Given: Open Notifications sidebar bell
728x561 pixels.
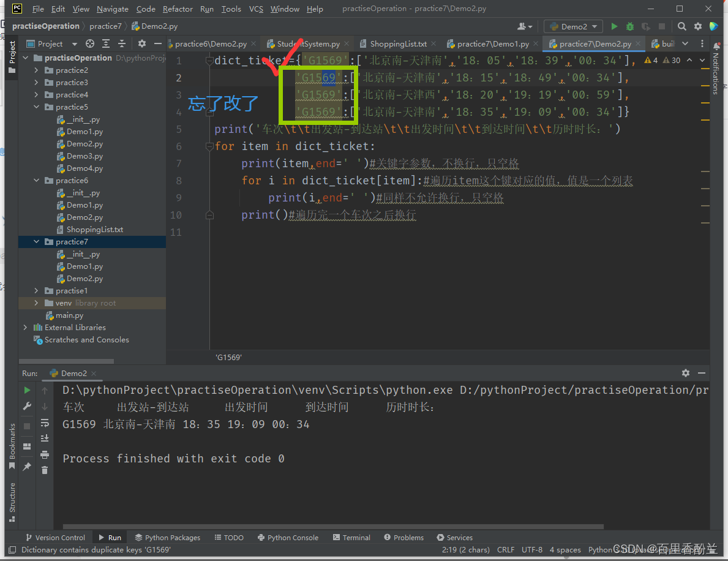Looking at the screenshot, I should (716, 47).
